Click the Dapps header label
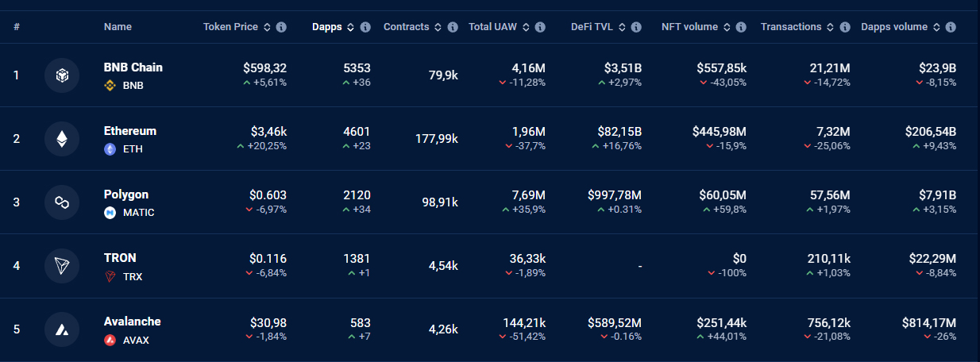 click(x=327, y=27)
